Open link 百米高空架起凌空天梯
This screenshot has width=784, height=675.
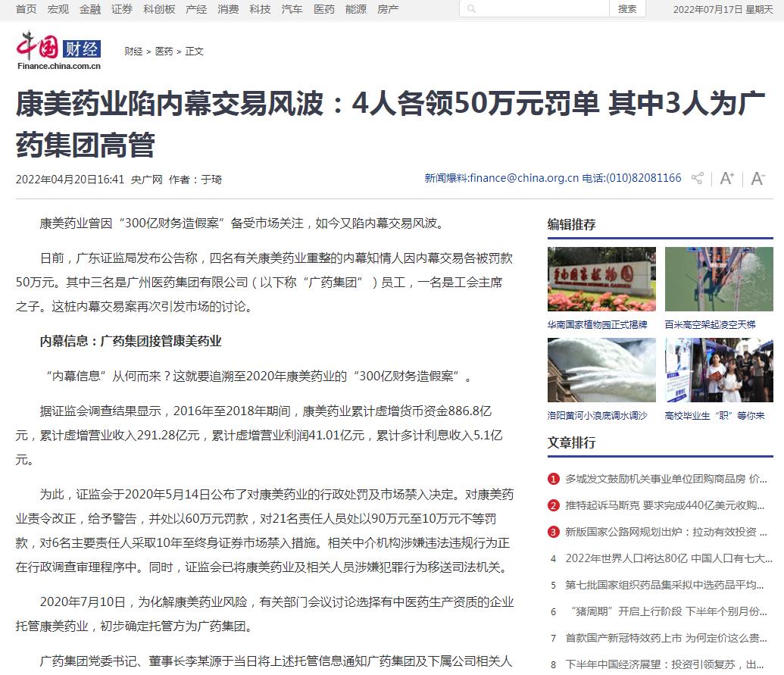pos(710,325)
